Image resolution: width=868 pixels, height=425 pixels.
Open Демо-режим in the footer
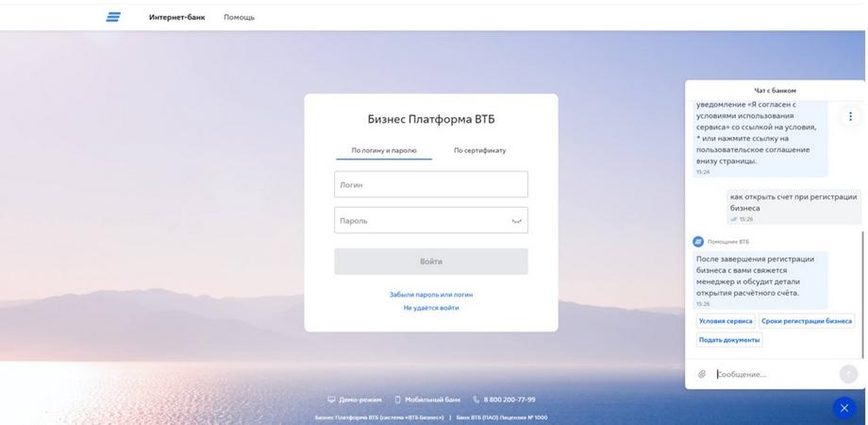point(359,399)
